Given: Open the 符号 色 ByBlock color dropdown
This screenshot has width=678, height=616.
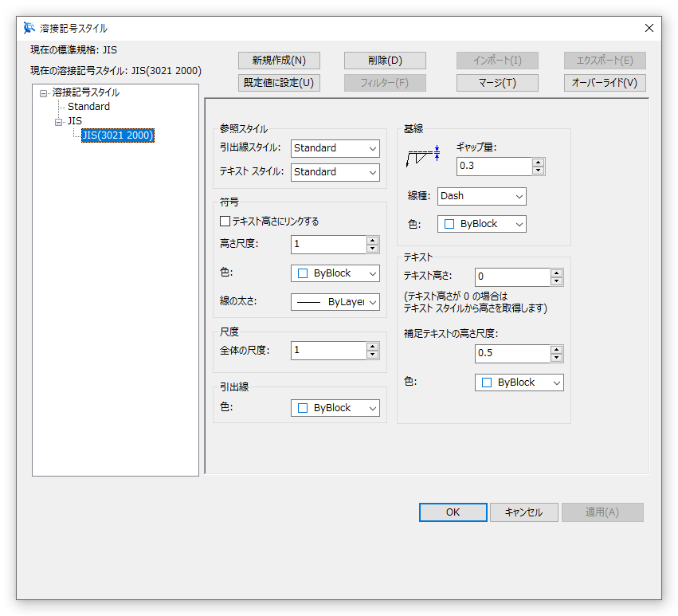Looking at the screenshot, I should point(335,273).
